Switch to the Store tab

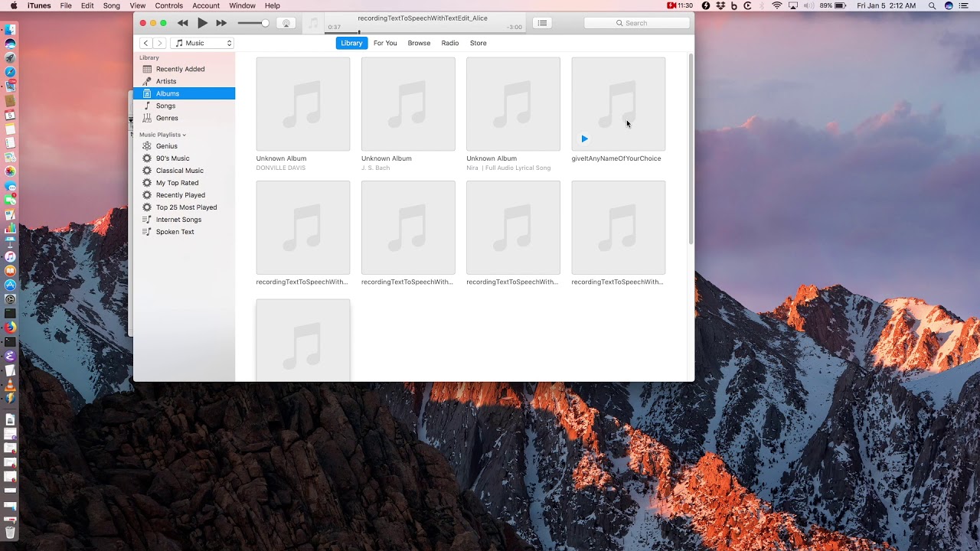pos(479,43)
